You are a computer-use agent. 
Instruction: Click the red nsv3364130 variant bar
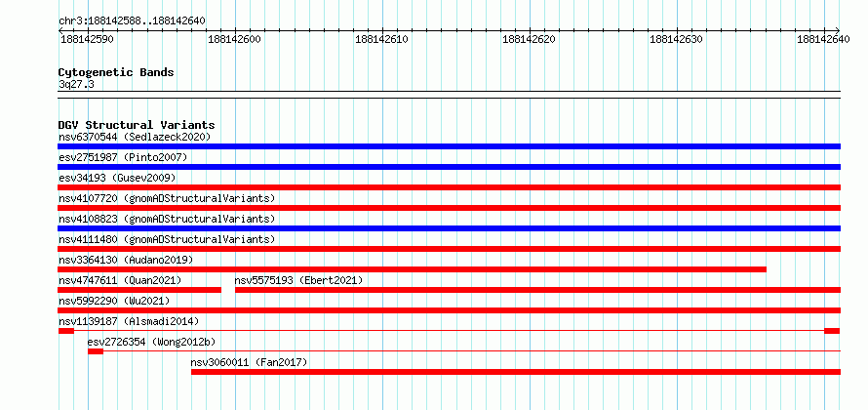[x=413, y=269]
